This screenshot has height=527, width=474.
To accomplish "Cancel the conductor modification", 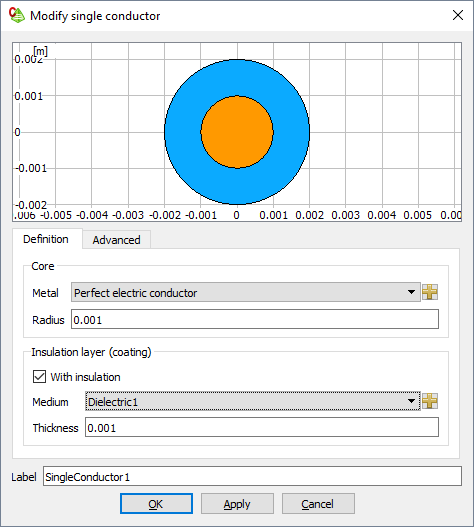I will pos(318,504).
